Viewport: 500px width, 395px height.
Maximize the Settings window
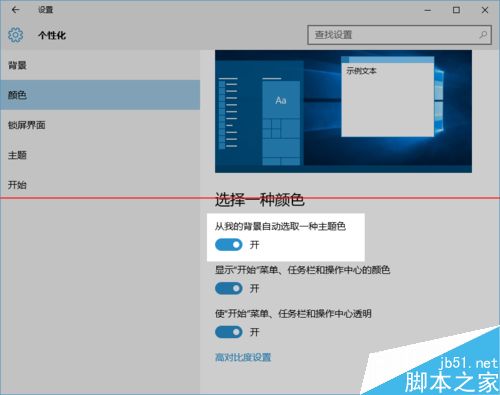pyautogui.click(x=456, y=10)
